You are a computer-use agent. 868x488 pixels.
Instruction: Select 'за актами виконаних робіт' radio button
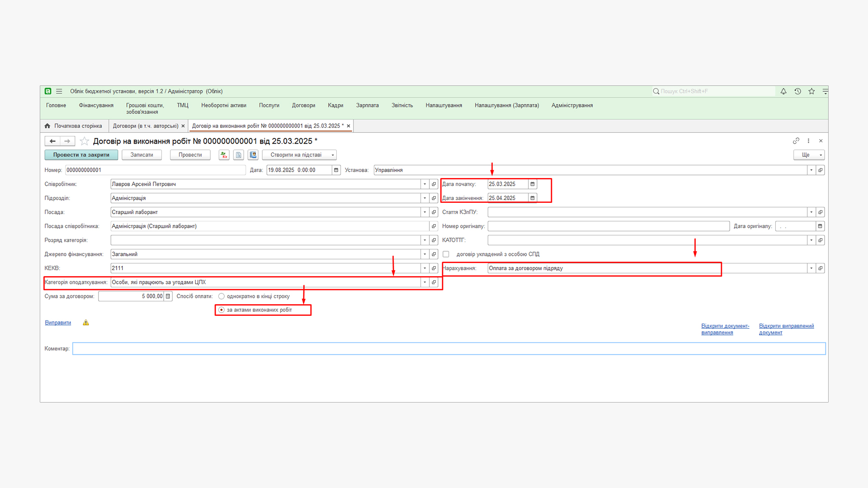point(222,310)
